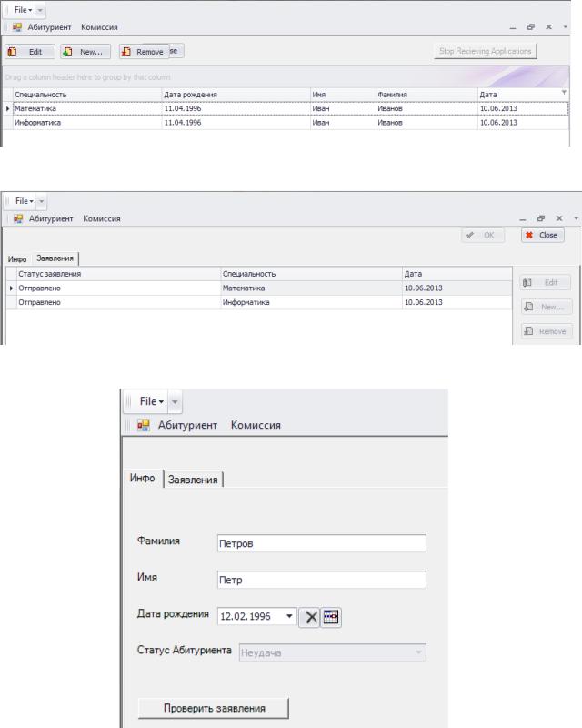Viewport: 582px width, 728px height.
Task: Click toolbar options arrow beside File above Edit button
Action: [x=40, y=10]
